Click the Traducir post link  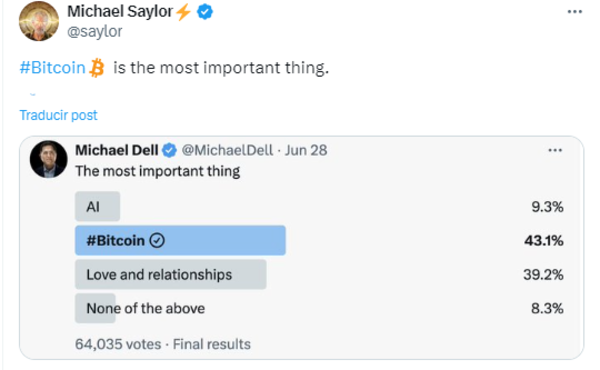coord(59,115)
